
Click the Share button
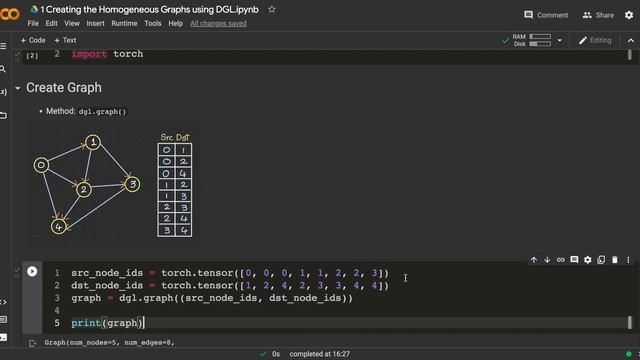click(598, 15)
